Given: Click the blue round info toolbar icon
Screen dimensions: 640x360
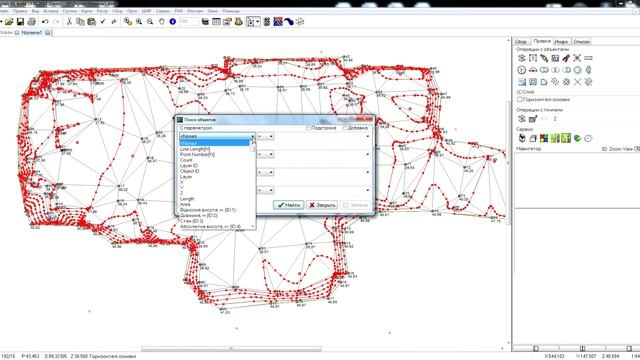Looking at the screenshot, I should [173, 22].
